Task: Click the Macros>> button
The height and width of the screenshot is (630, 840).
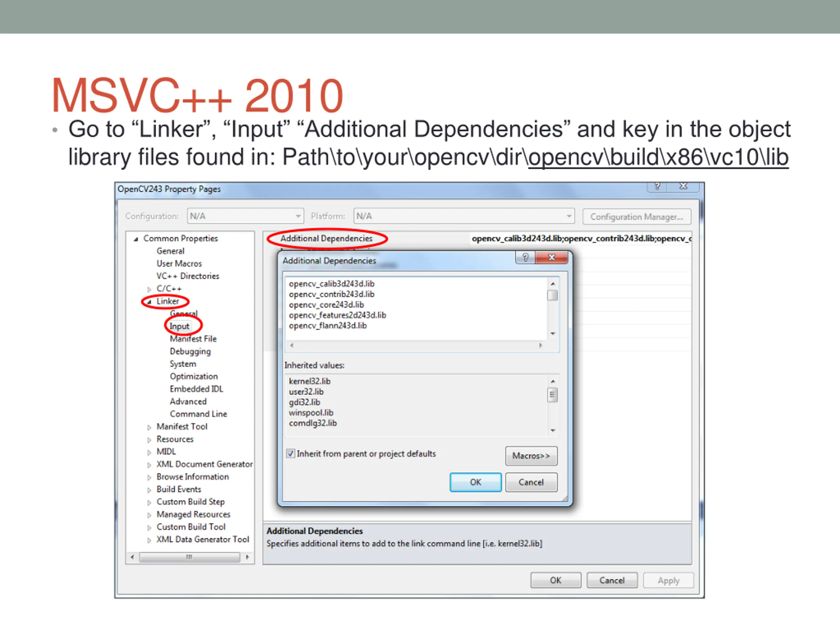Action: pos(531,456)
